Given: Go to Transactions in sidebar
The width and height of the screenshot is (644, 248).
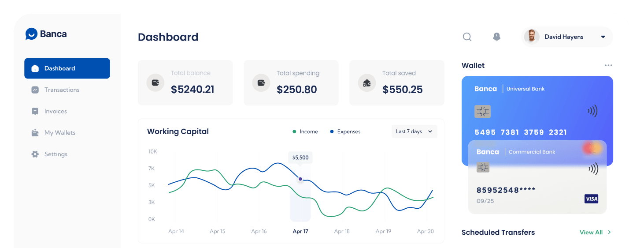Looking at the screenshot, I should [62, 90].
